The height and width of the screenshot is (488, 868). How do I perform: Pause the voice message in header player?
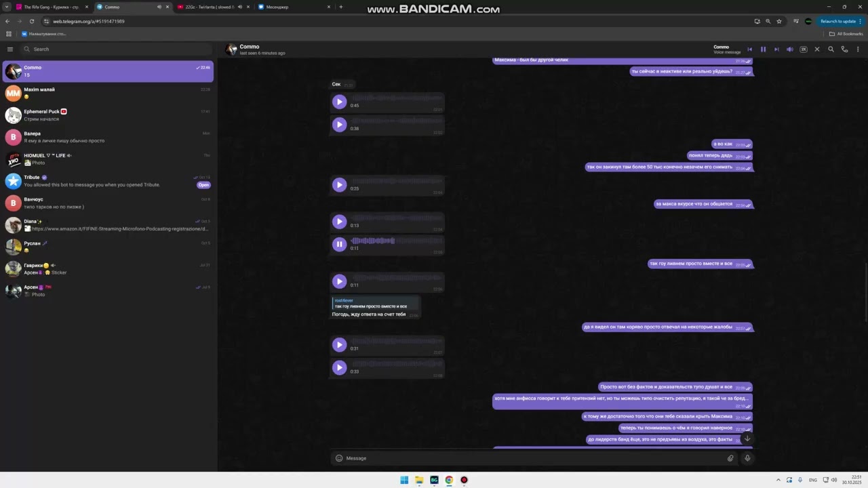(x=763, y=49)
